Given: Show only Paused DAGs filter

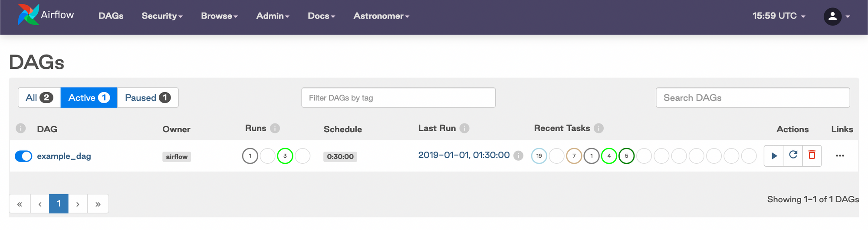Looking at the screenshot, I should (148, 98).
